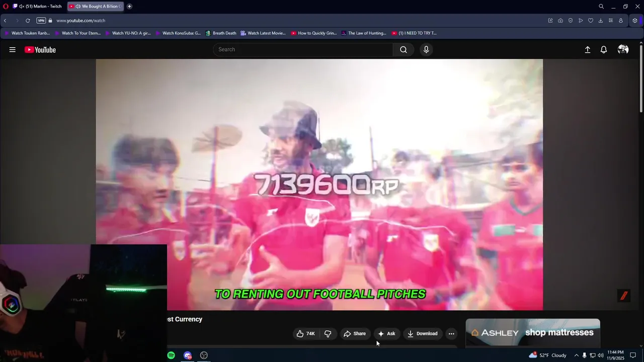The image size is (644, 362).
Task: Click the address bar URL field
Action: click(297, 21)
